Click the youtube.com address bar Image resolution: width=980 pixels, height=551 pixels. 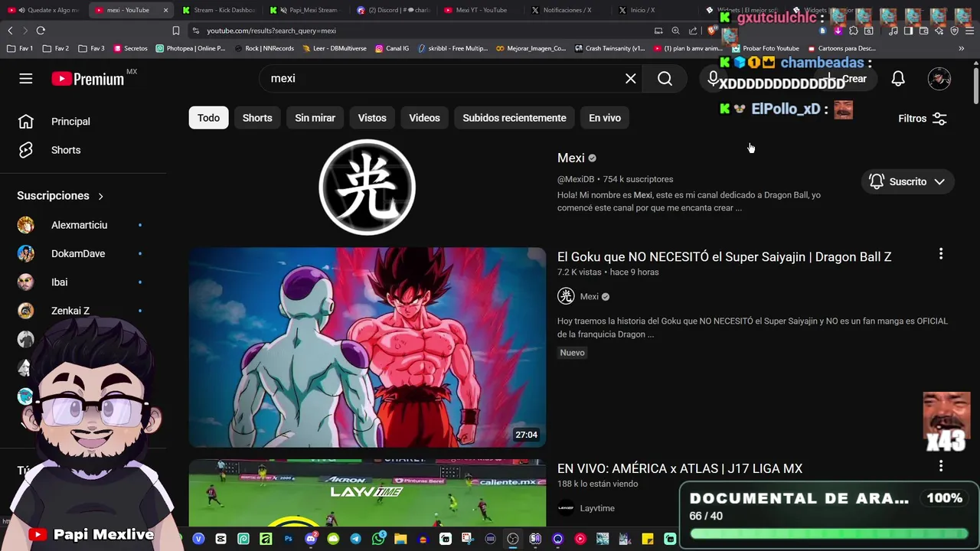coord(421,31)
